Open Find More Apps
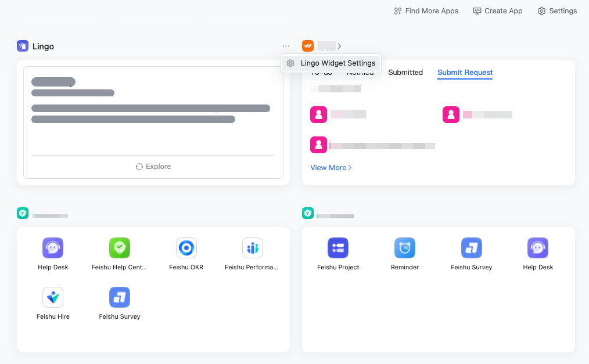Viewport: 589px width, 364px height. [x=426, y=11]
